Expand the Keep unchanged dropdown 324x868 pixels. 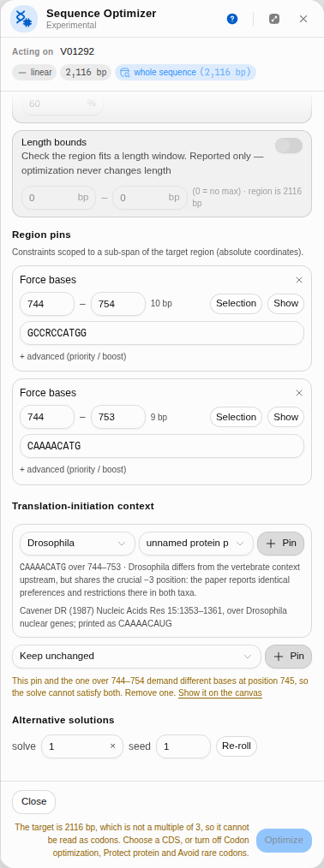(x=136, y=657)
